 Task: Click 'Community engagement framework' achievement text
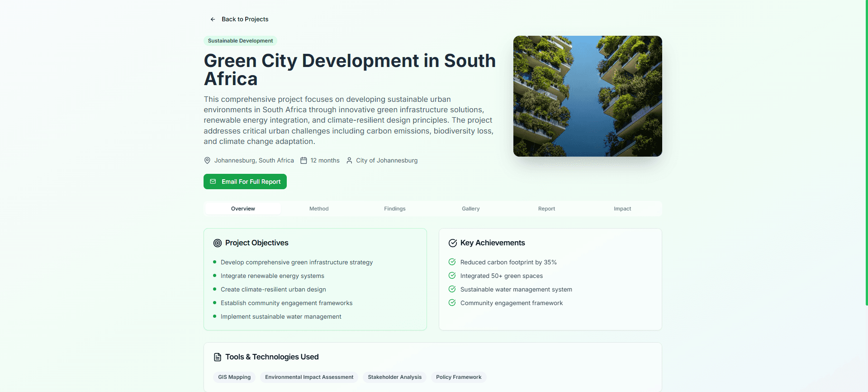(512, 303)
